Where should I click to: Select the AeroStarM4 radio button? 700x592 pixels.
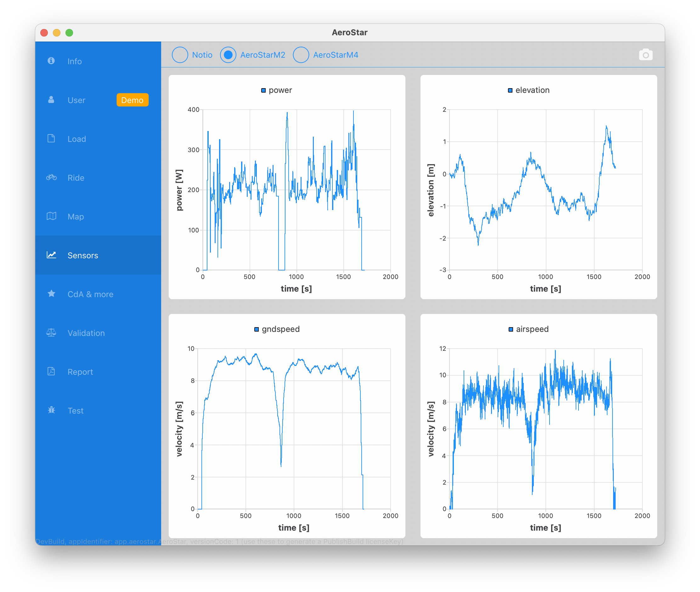coord(301,55)
